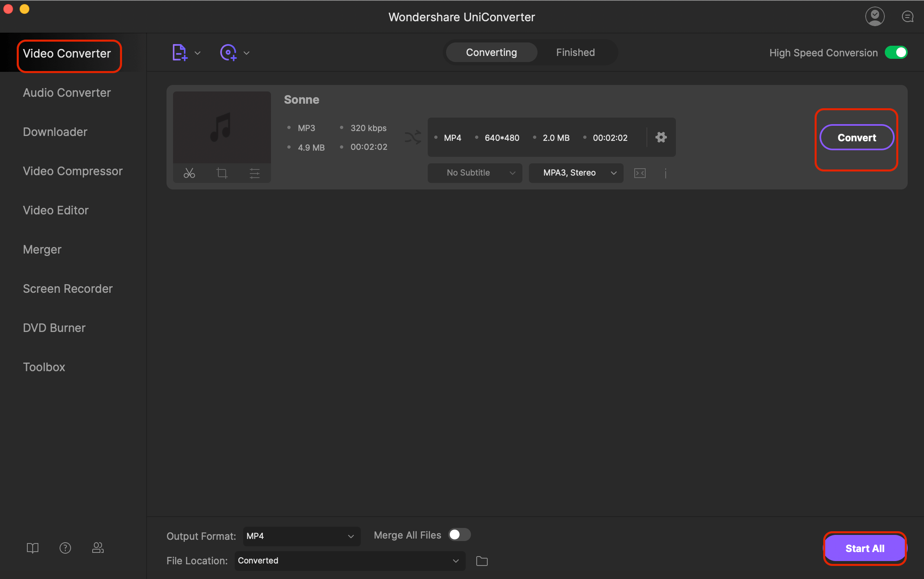Click the settings gear icon on output
Image resolution: width=924 pixels, height=579 pixels.
[x=661, y=137]
